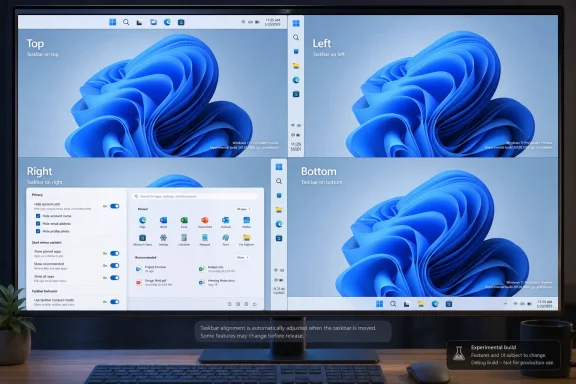Open pinned PowerPoint app in Start menu
Viewport: 576px width, 384px height.
[x=205, y=222]
